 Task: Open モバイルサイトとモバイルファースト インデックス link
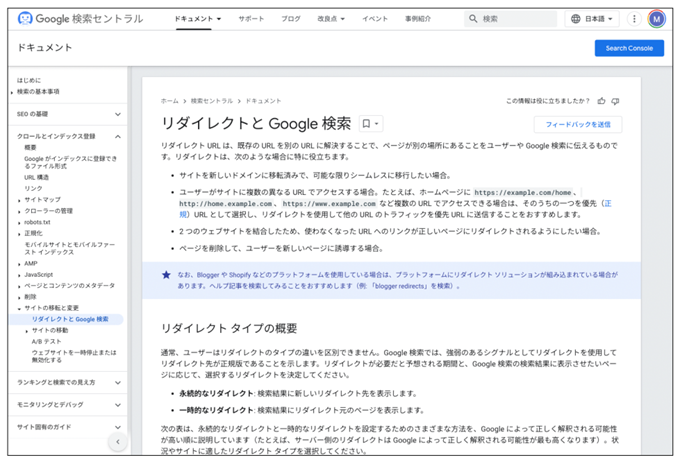tap(70, 248)
